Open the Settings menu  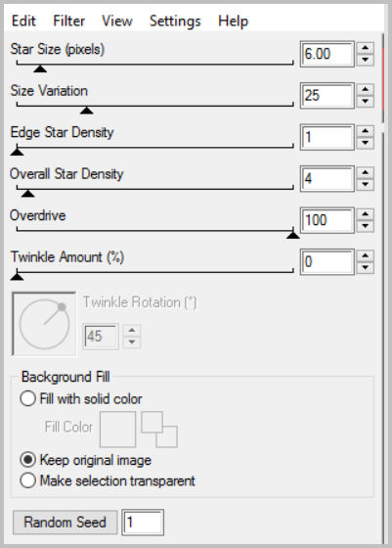(x=175, y=21)
